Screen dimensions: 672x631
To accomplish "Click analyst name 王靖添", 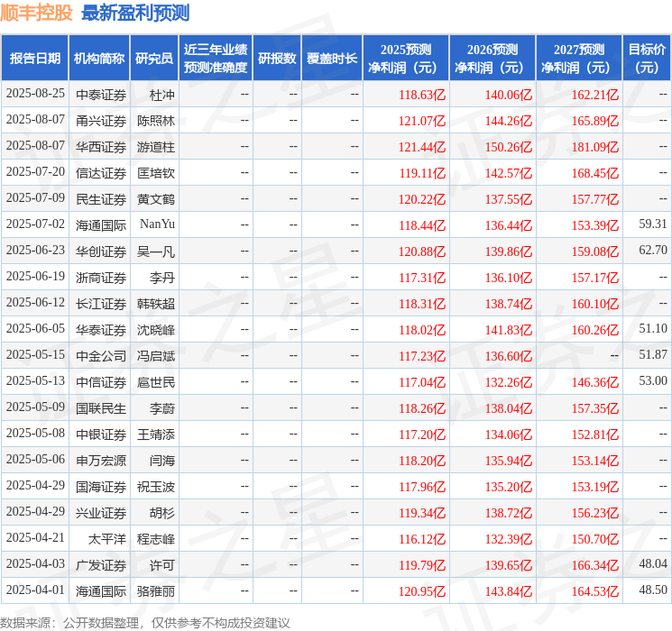I will point(156,434).
